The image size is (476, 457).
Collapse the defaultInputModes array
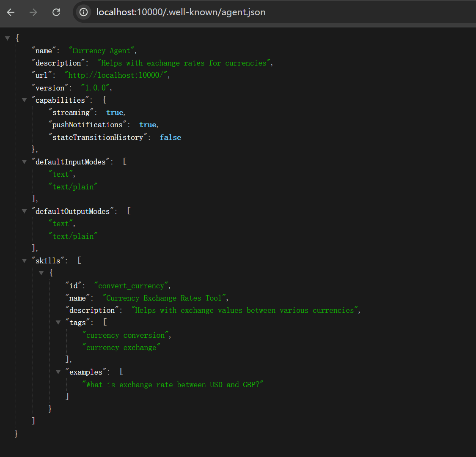24,162
